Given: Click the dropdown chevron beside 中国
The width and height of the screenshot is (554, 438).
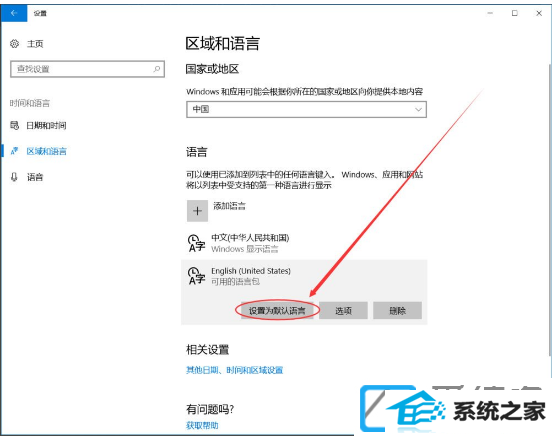Looking at the screenshot, I should coord(418,110).
